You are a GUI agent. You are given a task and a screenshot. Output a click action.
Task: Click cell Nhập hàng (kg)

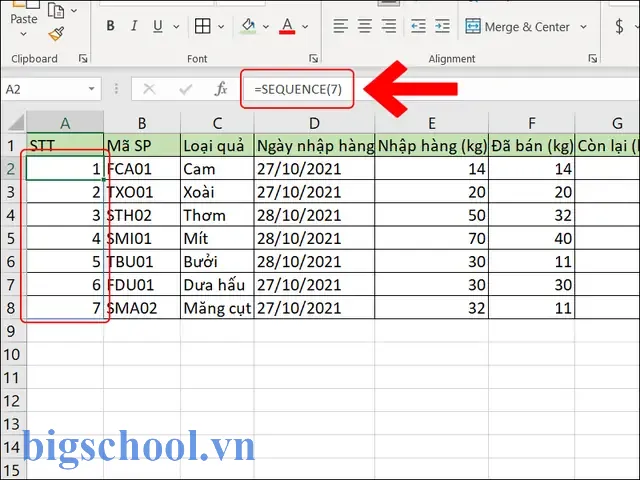(431, 145)
